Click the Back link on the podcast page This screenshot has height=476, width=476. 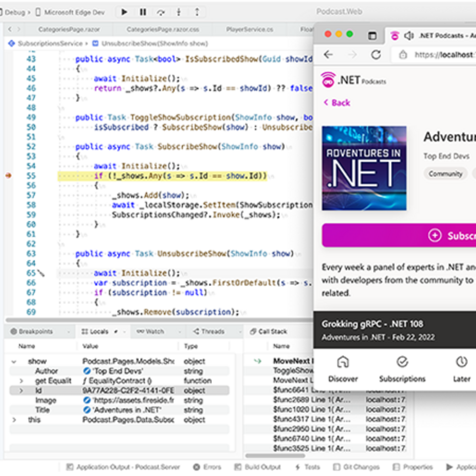pyautogui.click(x=336, y=103)
